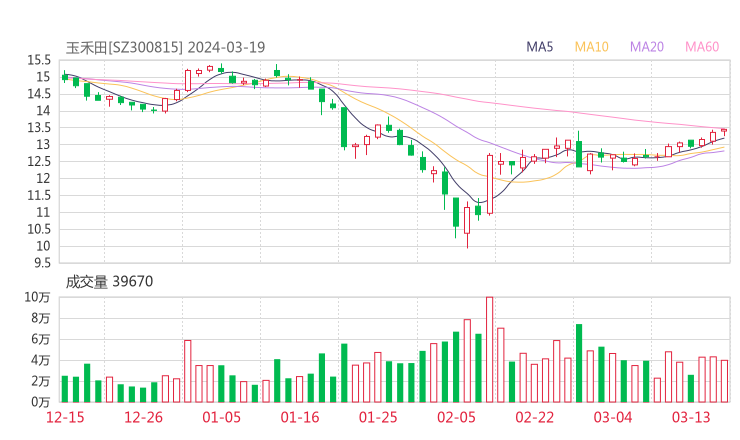The height and width of the screenshot is (440, 740).
Task: Click the 01-05 date axis label
Action: point(221,417)
